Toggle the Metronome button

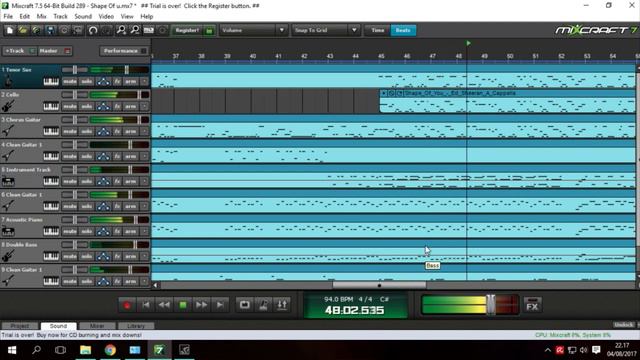[263, 305]
